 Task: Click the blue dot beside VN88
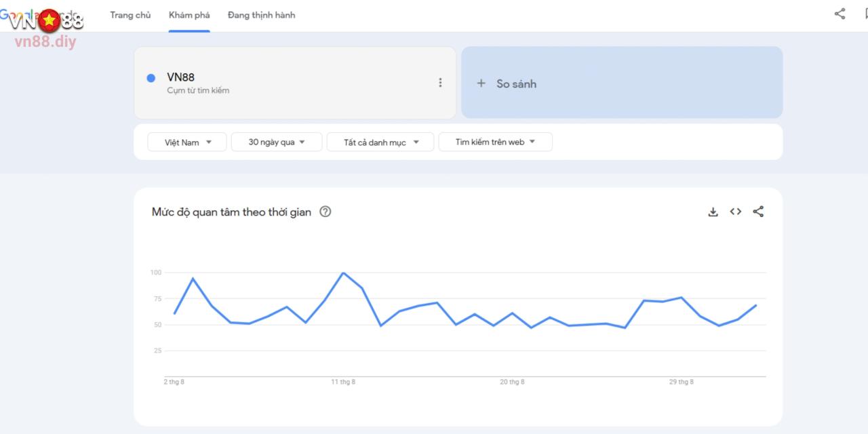pyautogui.click(x=151, y=78)
